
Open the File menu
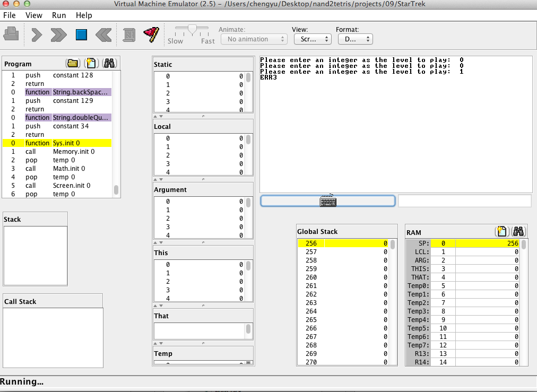[x=10, y=15]
